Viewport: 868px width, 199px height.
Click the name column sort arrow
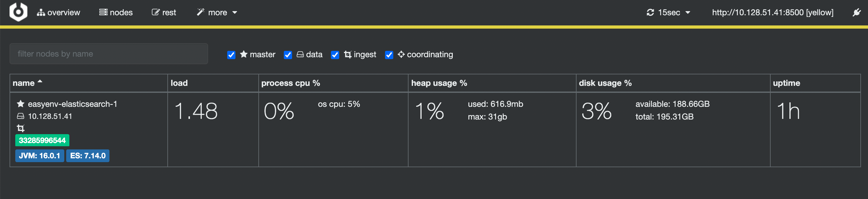pyautogui.click(x=40, y=81)
